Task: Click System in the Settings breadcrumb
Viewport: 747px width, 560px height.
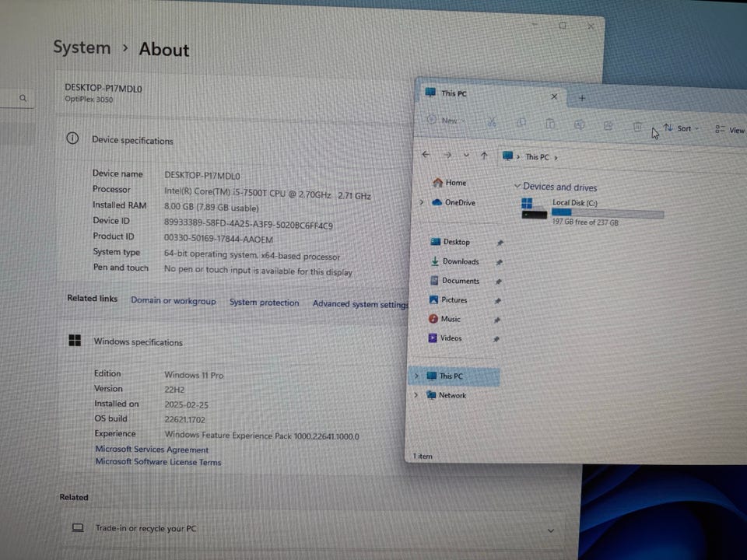Action: [82, 47]
